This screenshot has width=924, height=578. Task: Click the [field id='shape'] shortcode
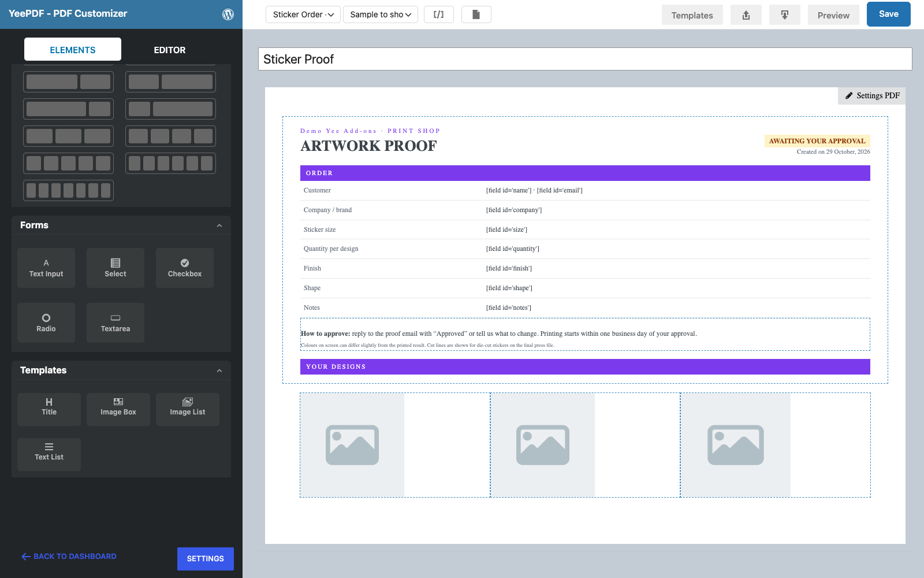click(x=509, y=288)
